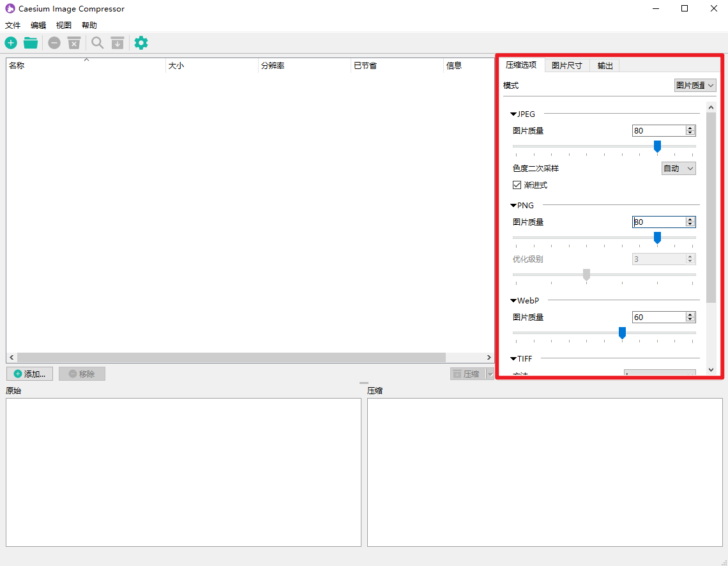Viewport: 728px width, 566px height.
Task: Click the 添加... button below the list
Action: point(29,374)
